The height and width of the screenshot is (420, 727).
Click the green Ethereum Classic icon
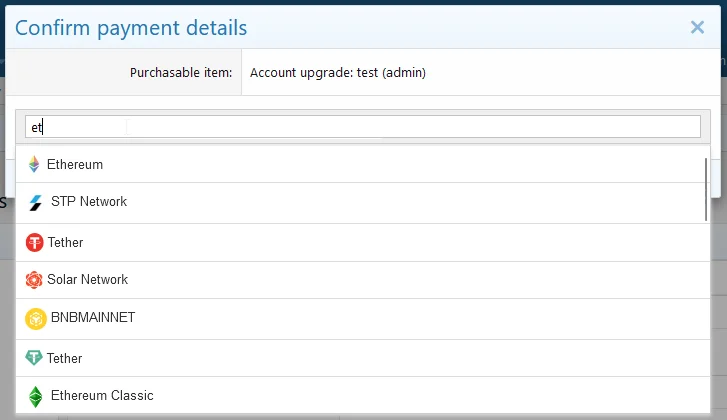point(36,396)
